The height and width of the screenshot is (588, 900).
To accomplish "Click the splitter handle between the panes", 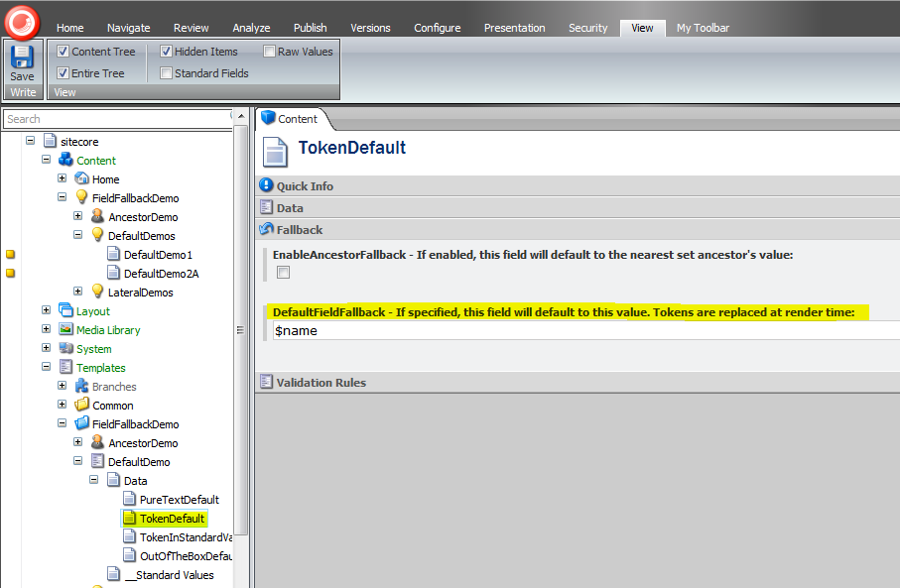I will (240, 330).
